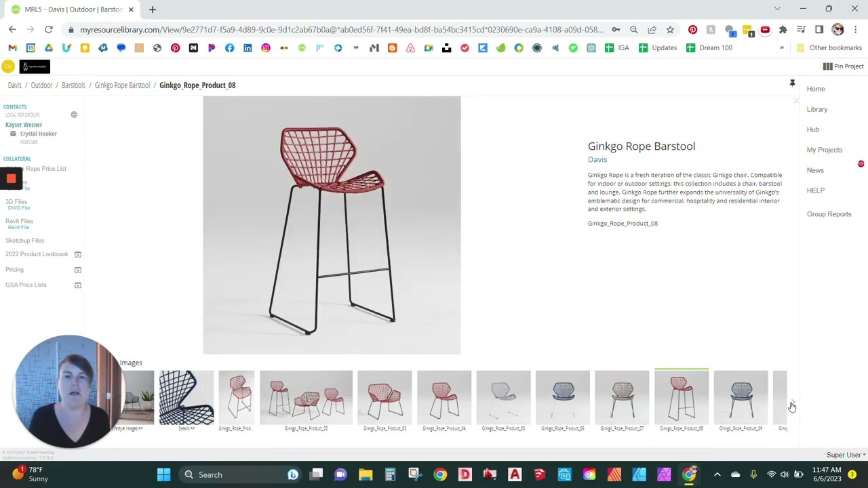Open the Revit File link
The height and width of the screenshot is (488, 868).
(18, 228)
